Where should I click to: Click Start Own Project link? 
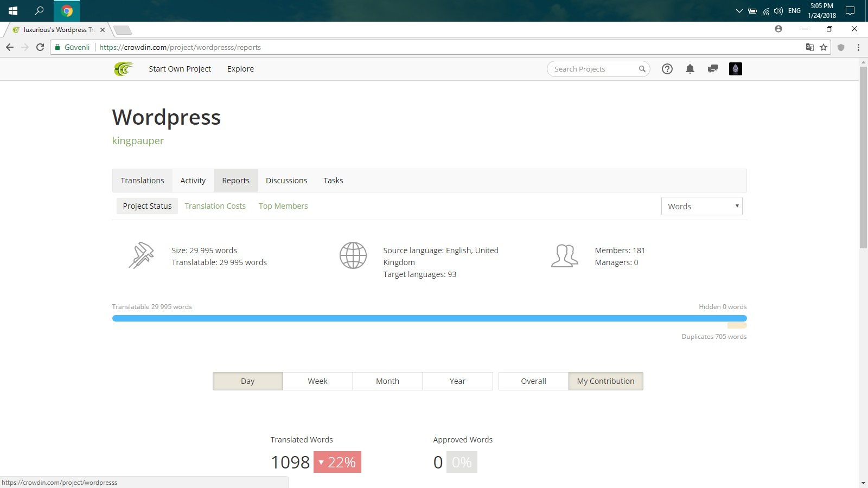[x=180, y=69]
